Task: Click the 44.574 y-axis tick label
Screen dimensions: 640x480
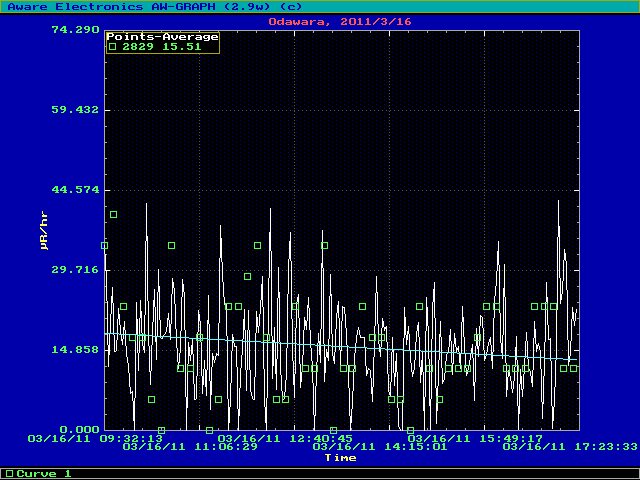Action: [x=74, y=190]
